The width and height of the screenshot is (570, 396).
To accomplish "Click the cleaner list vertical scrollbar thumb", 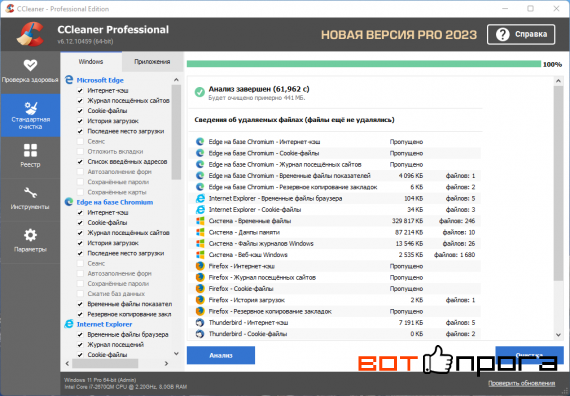I will click(176, 132).
